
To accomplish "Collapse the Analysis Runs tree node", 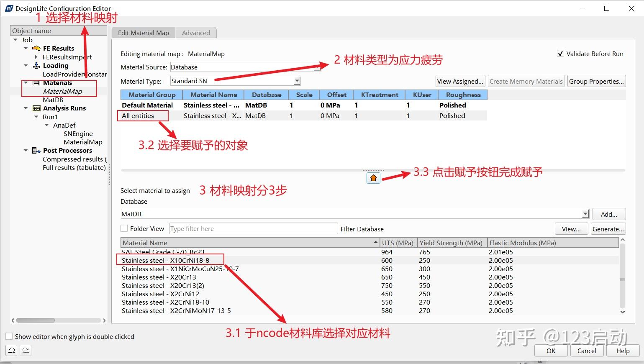I will [x=26, y=108].
